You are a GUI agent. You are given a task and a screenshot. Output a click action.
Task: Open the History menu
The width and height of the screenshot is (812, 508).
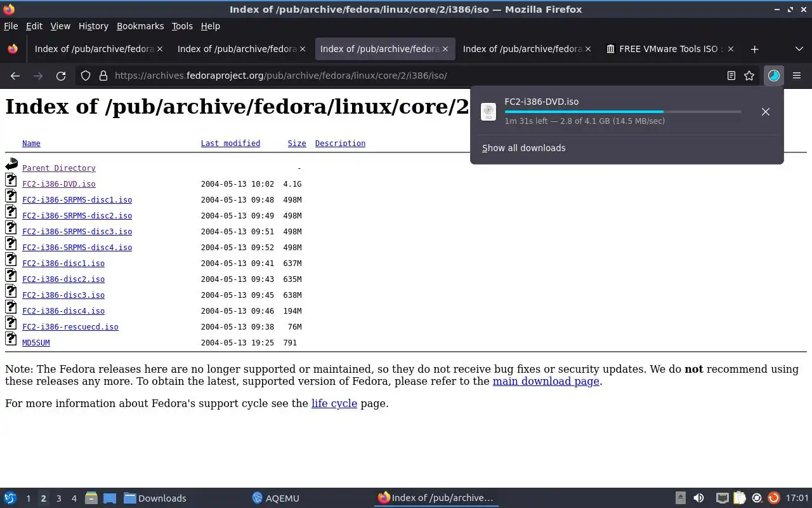(x=93, y=26)
